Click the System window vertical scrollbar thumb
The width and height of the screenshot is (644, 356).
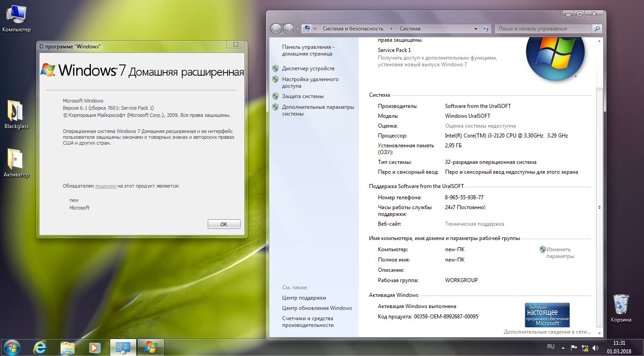[600, 207]
